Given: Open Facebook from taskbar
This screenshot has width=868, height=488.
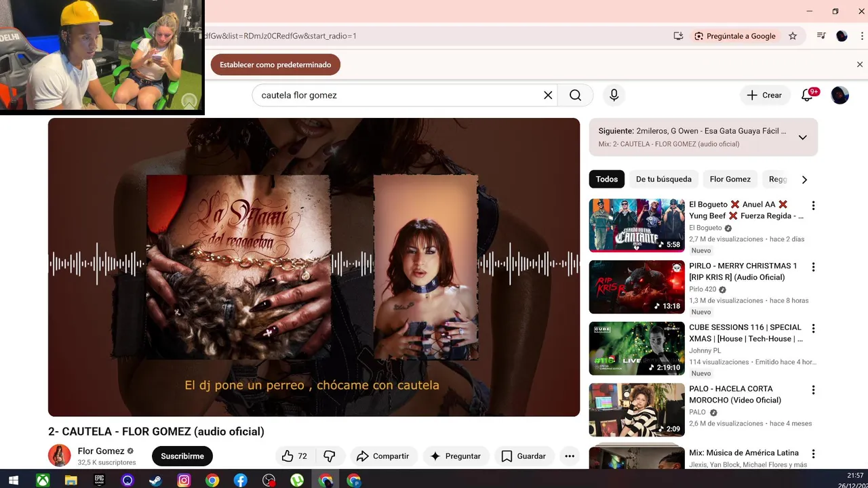Looking at the screenshot, I should [x=240, y=481].
